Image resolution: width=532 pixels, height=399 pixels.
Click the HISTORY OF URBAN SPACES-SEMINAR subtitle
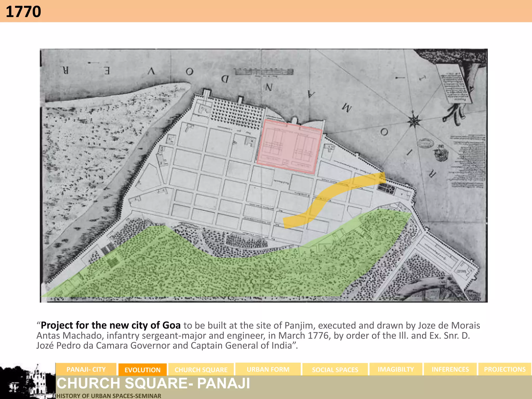(109, 396)
